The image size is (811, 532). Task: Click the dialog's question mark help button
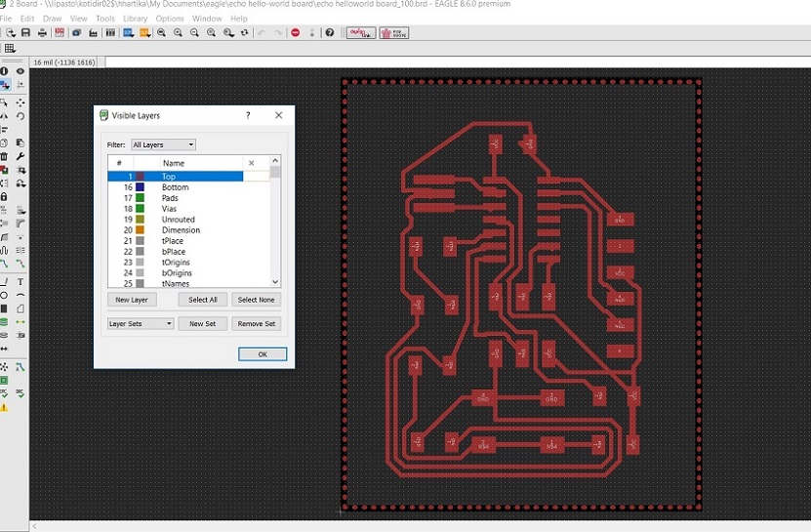[248, 115]
